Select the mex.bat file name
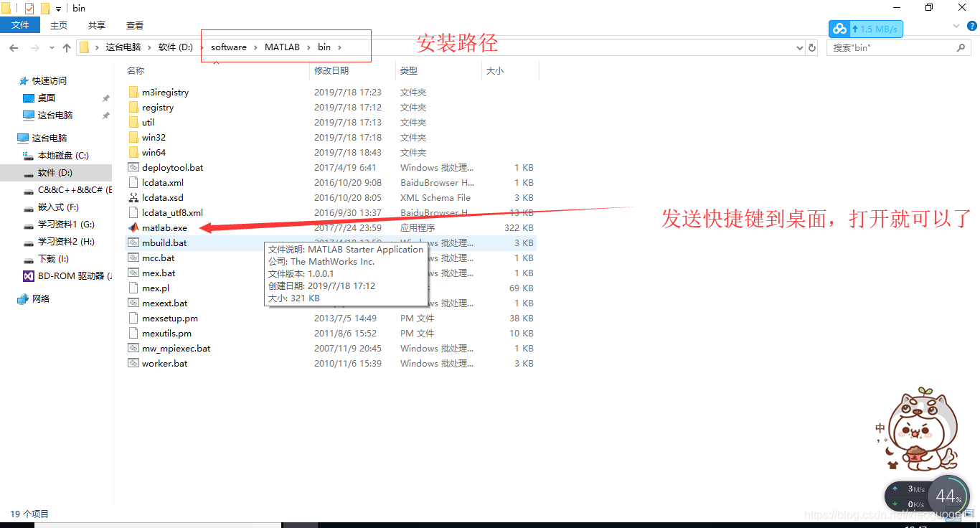The height and width of the screenshot is (528, 980). pos(159,273)
